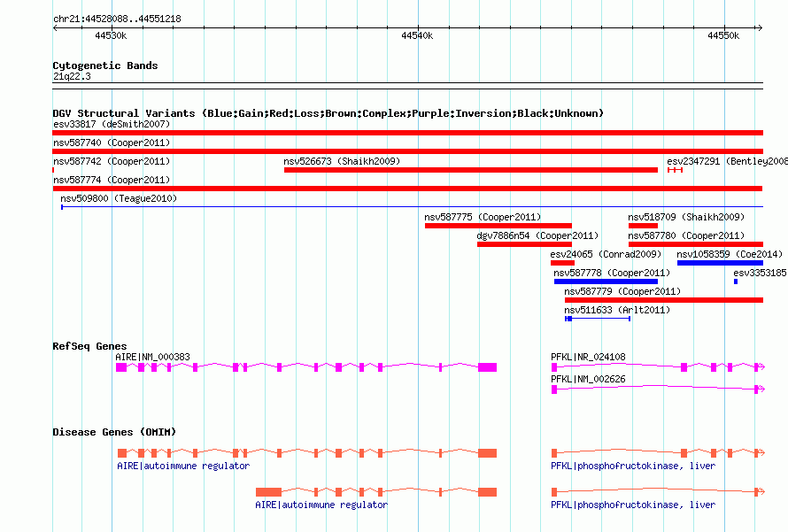Open the nsv511633 (Arlt2011) label
The width and height of the screenshot is (788, 532).
click(x=617, y=310)
